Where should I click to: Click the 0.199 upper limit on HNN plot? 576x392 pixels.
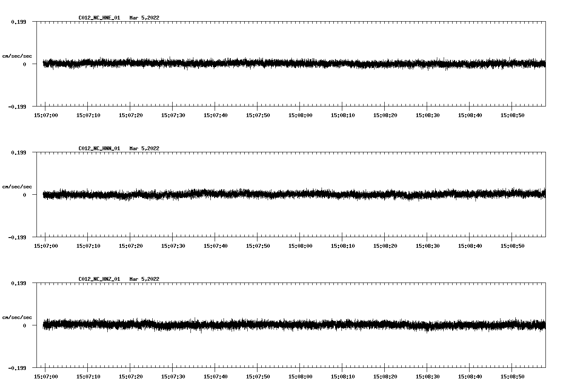coord(18,152)
